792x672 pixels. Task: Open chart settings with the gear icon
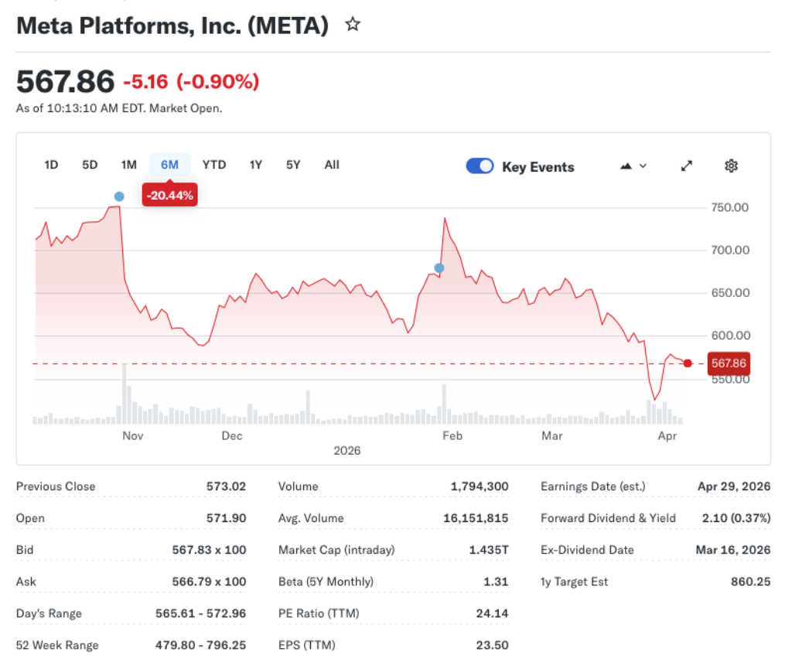pyautogui.click(x=731, y=165)
